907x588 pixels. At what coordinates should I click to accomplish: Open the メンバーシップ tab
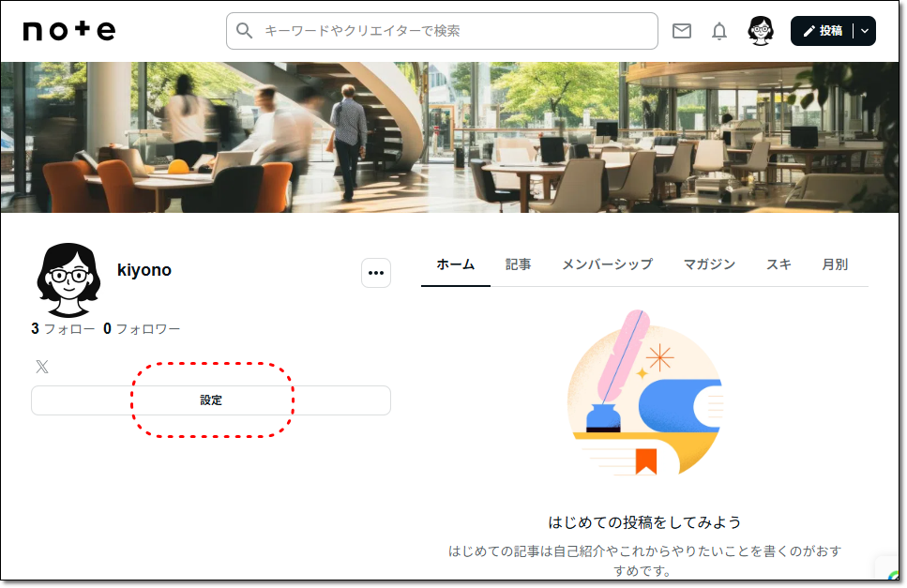(608, 264)
